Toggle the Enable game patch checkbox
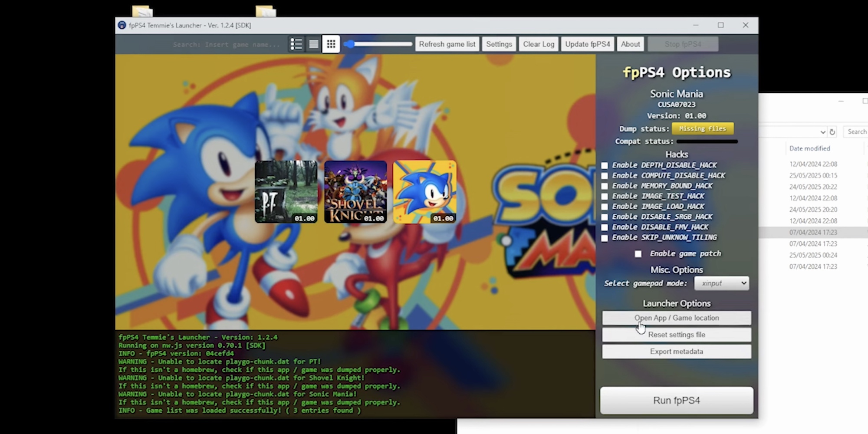The height and width of the screenshot is (434, 868). pyautogui.click(x=638, y=254)
